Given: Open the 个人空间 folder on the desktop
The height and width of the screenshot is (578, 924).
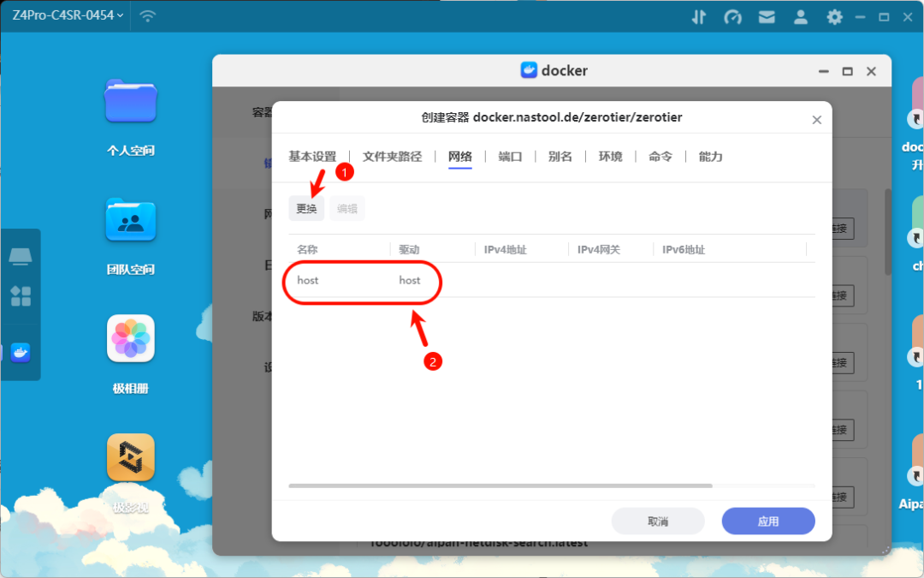Looking at the screenshot, I should point(130,101).
